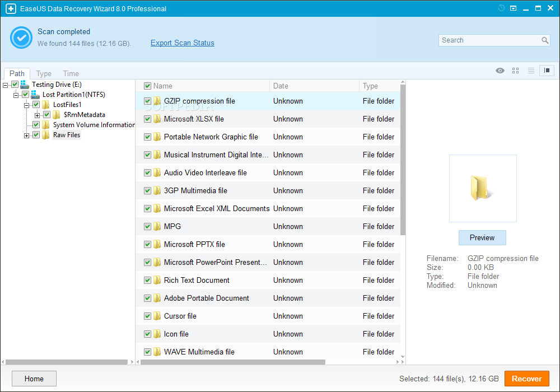Click the preview eye icon
Screen dimensions: 560x392
coord(500,71)
